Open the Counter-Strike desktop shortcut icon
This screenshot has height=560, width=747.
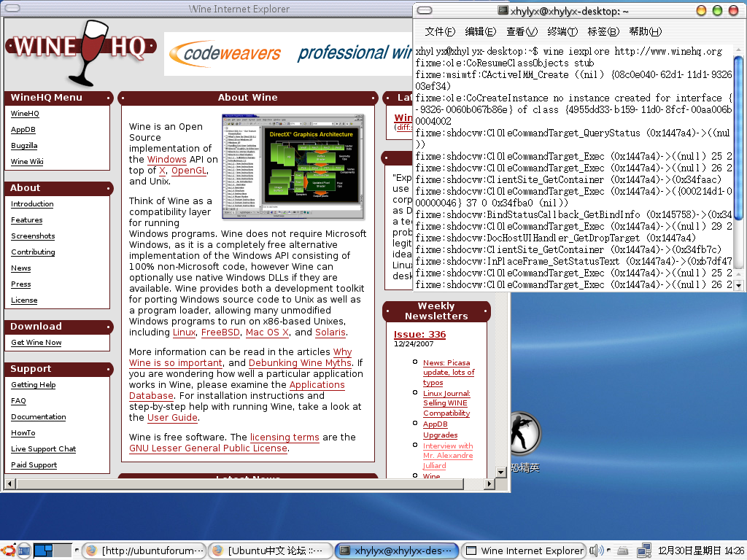point(525,435)
